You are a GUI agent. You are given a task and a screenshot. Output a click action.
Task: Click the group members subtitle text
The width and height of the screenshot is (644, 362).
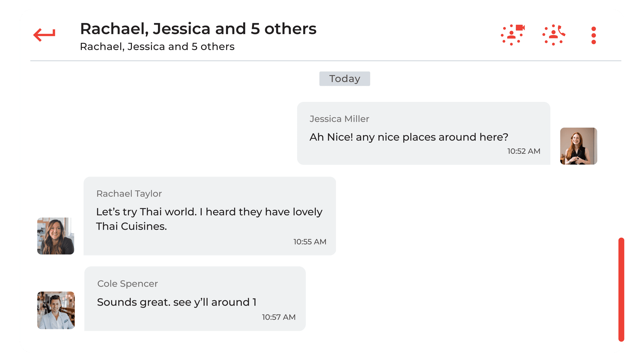[x=157, y=47]
